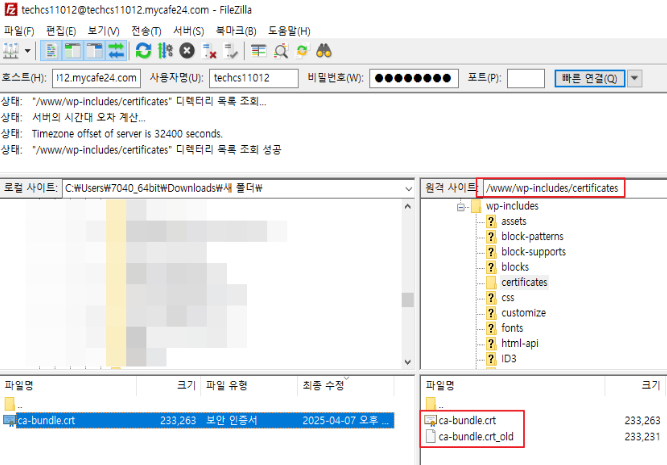Click the 233,231 size value
Viewport: 667px width, 465px height.
click(x=642, y=437)
